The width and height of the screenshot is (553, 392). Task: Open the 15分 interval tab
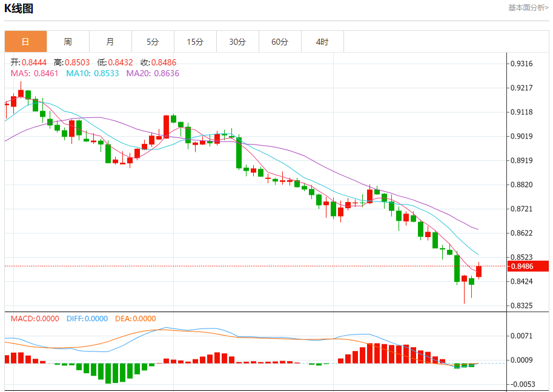tap(195, 42)
